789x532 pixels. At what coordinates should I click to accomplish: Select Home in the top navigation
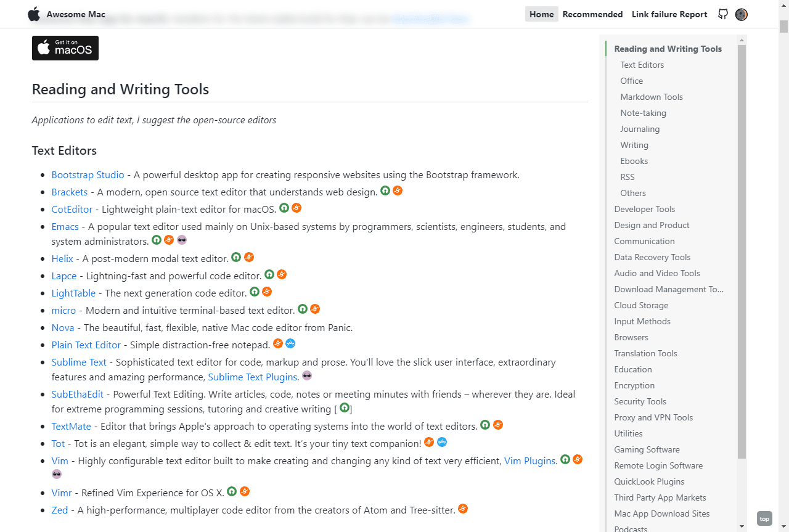541,14
